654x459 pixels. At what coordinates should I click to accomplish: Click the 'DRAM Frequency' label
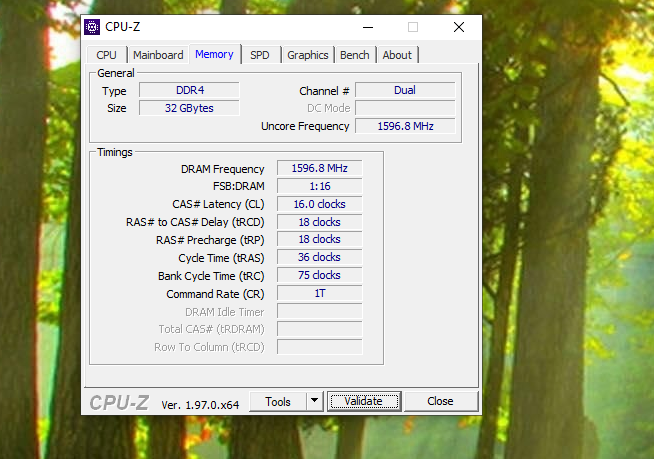pos(223,169)
